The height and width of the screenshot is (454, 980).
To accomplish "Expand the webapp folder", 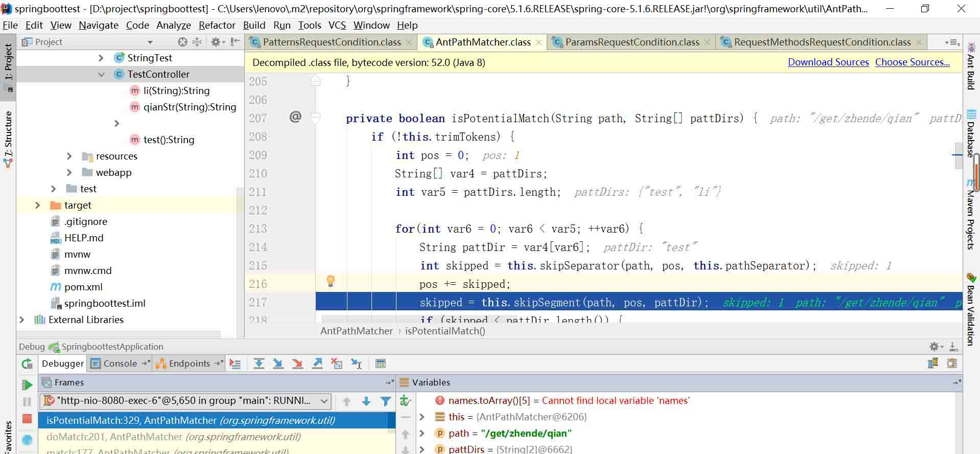I will coord(69,173).
